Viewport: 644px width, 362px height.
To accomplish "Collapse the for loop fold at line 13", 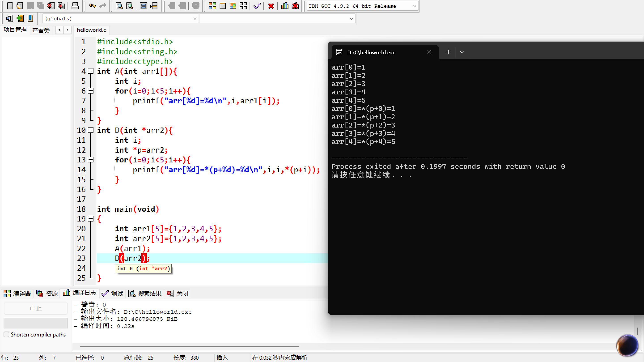I will [91, 160].
